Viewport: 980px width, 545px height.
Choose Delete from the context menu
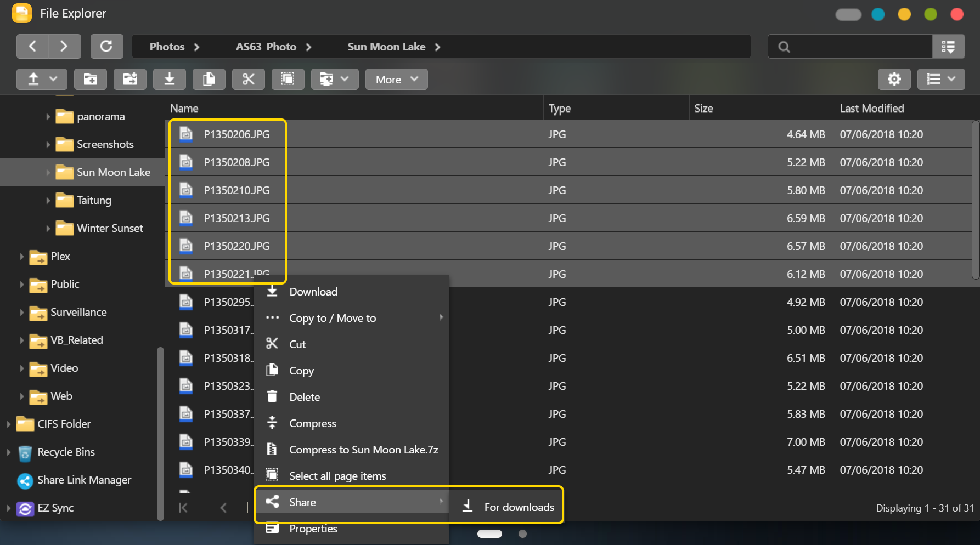coord(351,397)
